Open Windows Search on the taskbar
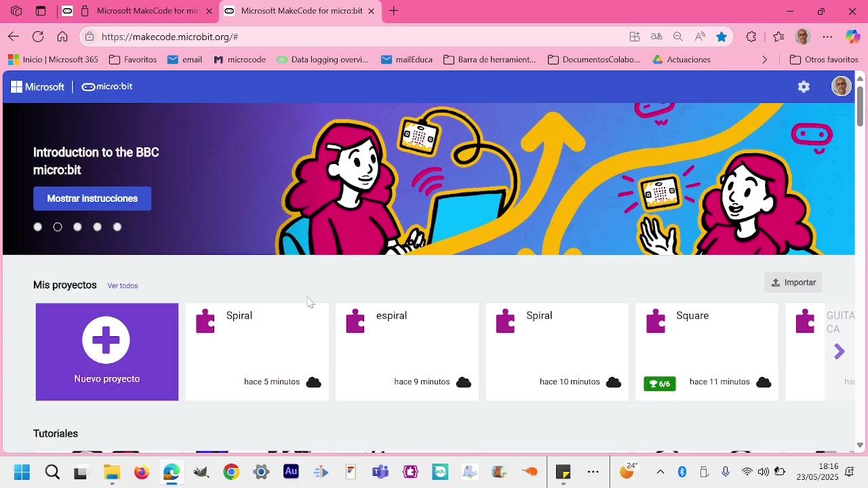 pyautogui.click(x=52, y=472)
